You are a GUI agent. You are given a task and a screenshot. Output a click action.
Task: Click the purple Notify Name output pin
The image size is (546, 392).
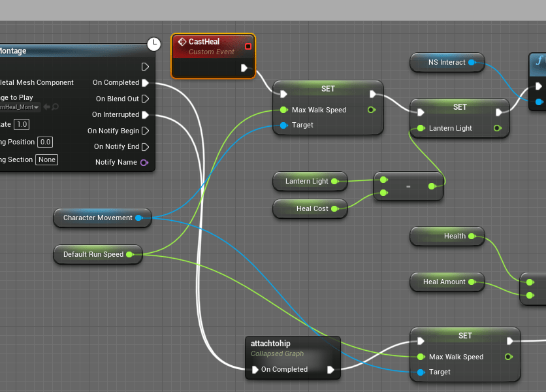(x=144, y=162)
